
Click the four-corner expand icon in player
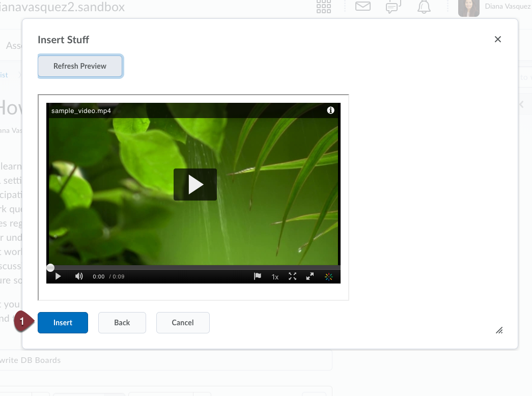[292, 276]
